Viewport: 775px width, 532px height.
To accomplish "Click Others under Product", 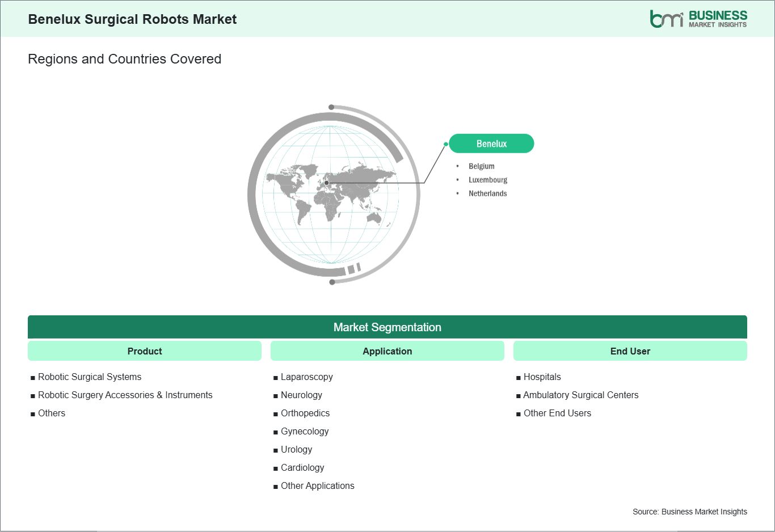I will tap(52, 413).
